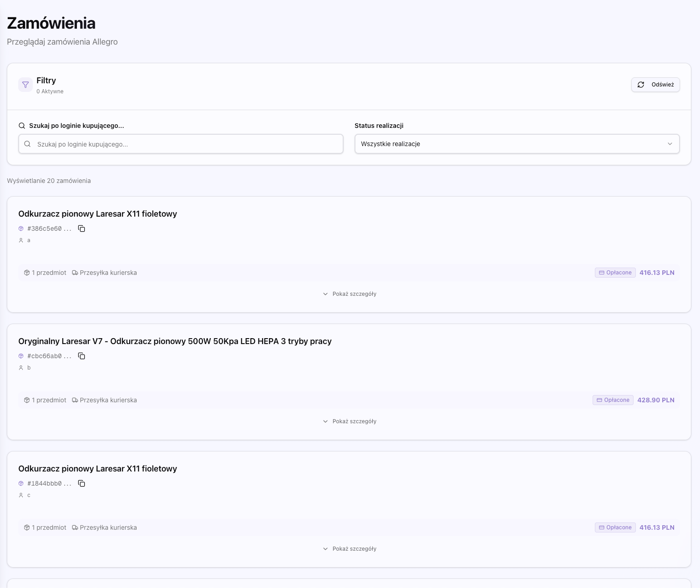Screen dimensions: 700x588
Task: Open the Oryginalny Laresar V7 order title
Action: tap(175, 341)
